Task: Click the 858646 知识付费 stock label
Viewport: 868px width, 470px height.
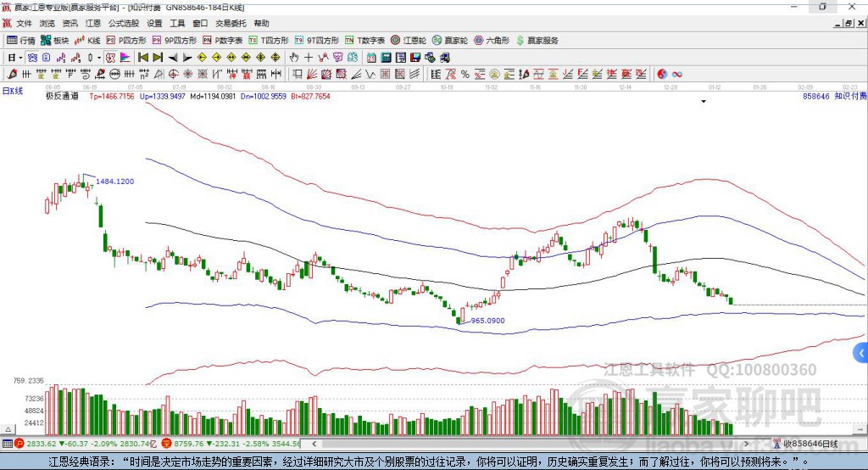Action: coord(835,97)
